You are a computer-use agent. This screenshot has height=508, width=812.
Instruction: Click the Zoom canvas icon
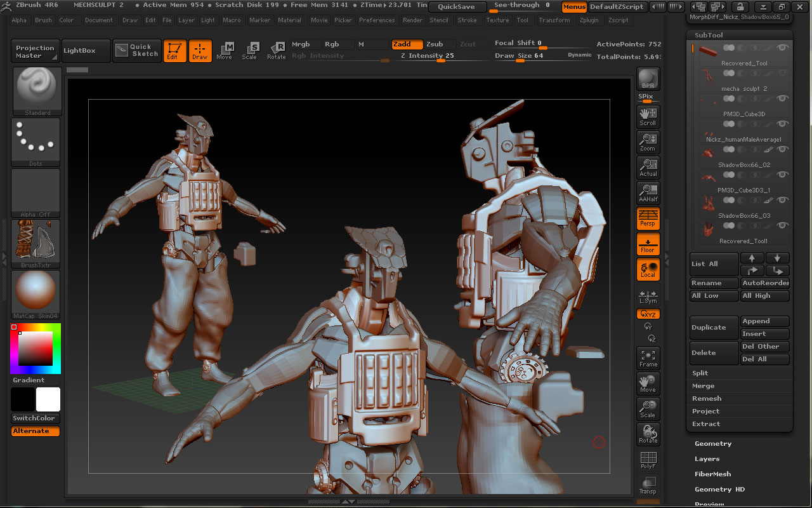pyautogui.click(x=648, y=142)
